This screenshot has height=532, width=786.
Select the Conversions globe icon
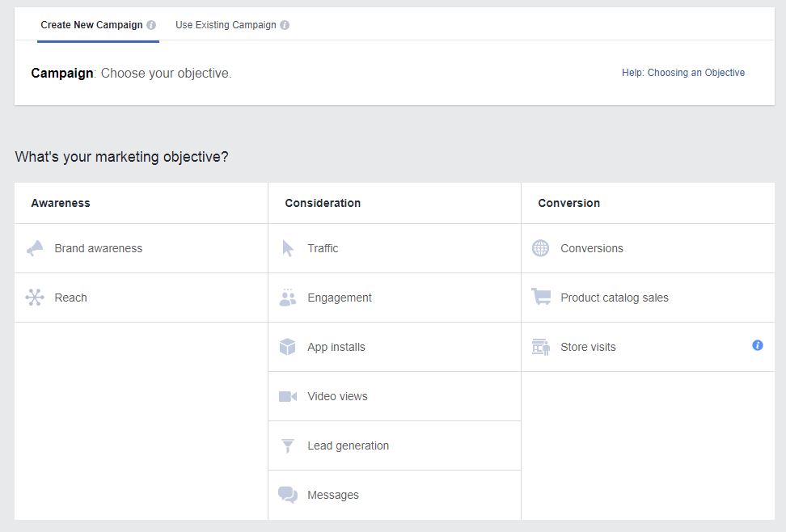541,248
